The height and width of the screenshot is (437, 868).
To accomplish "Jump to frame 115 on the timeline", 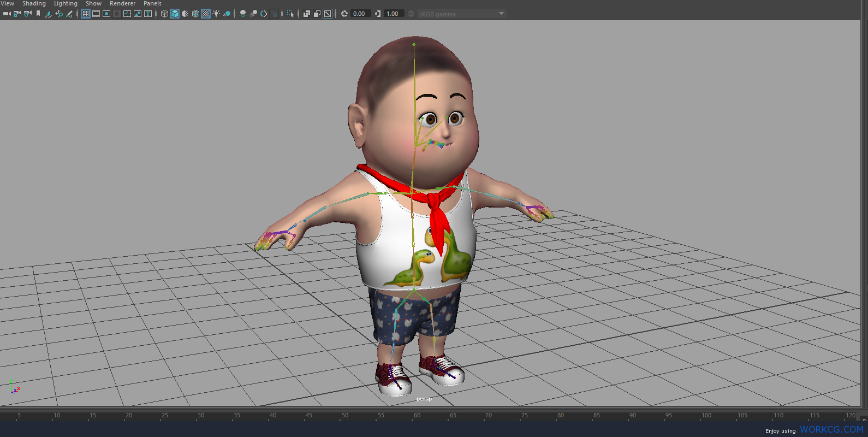I will tap(815, 416).
